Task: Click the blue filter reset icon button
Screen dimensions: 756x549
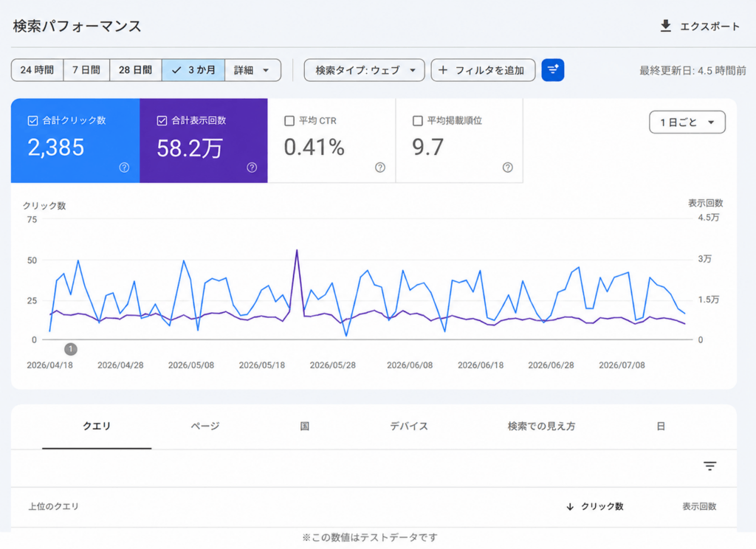Action: 552,70
